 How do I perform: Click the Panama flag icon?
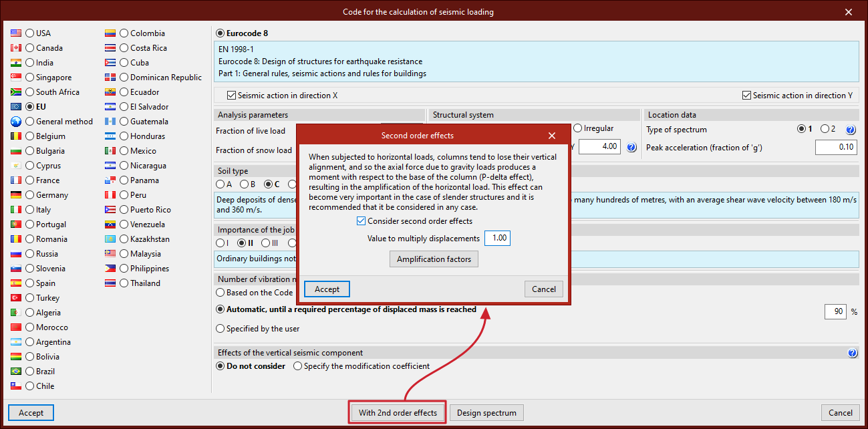pyautogui.click(x=110, y=180)
